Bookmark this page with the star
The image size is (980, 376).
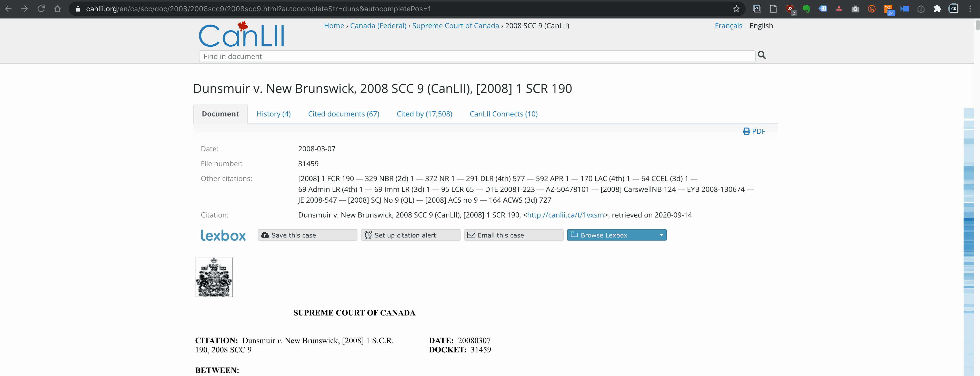tap(736, 8)
